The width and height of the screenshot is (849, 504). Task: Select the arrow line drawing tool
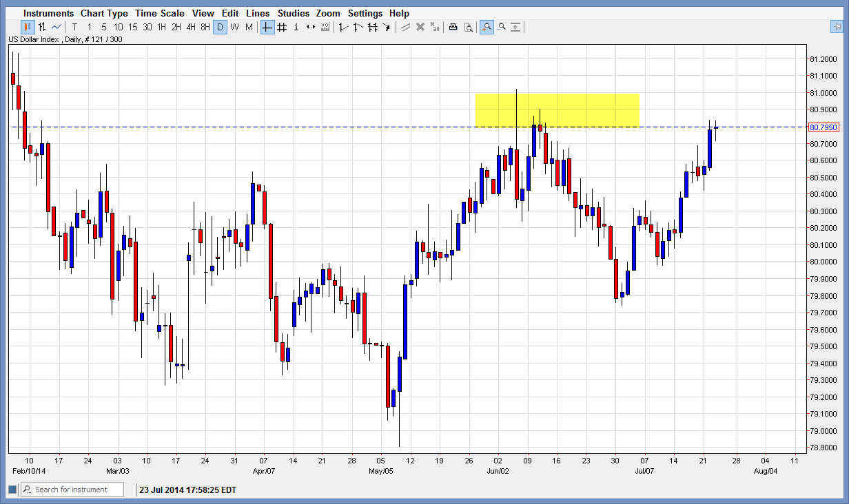(387, 27)
